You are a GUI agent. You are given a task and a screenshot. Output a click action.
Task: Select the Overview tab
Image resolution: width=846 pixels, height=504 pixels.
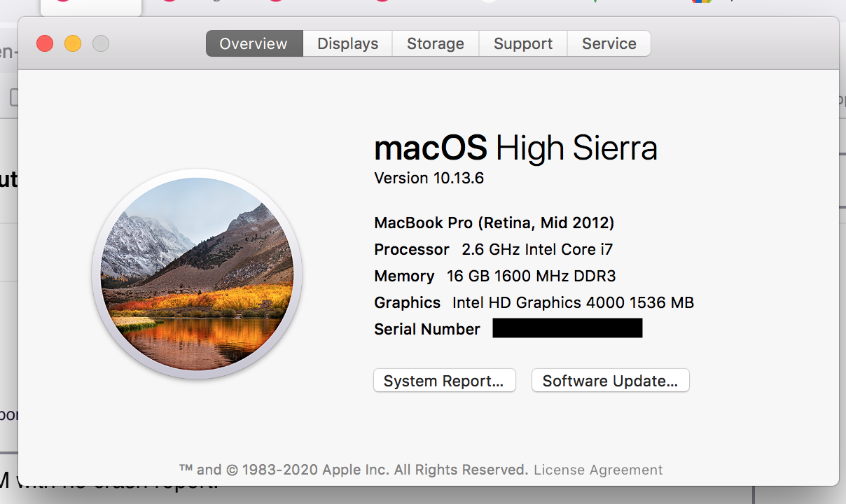(254, 43)
